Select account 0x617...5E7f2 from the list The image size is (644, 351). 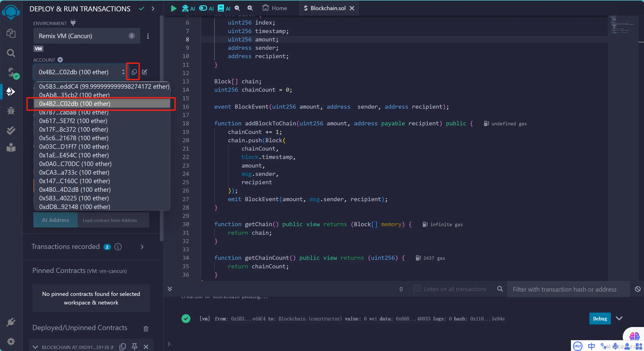pyautogui.click(x=73, y=121)
